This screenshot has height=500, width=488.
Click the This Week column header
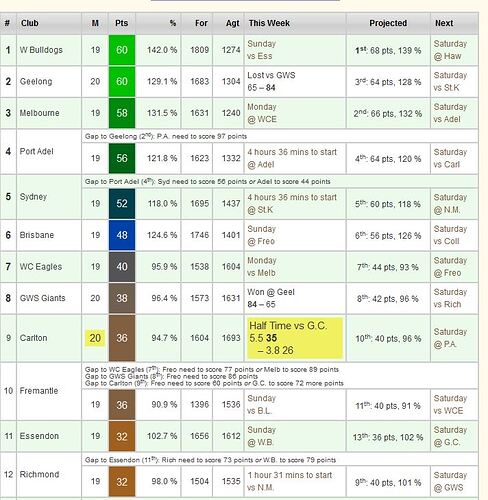[x=269, y=23]
